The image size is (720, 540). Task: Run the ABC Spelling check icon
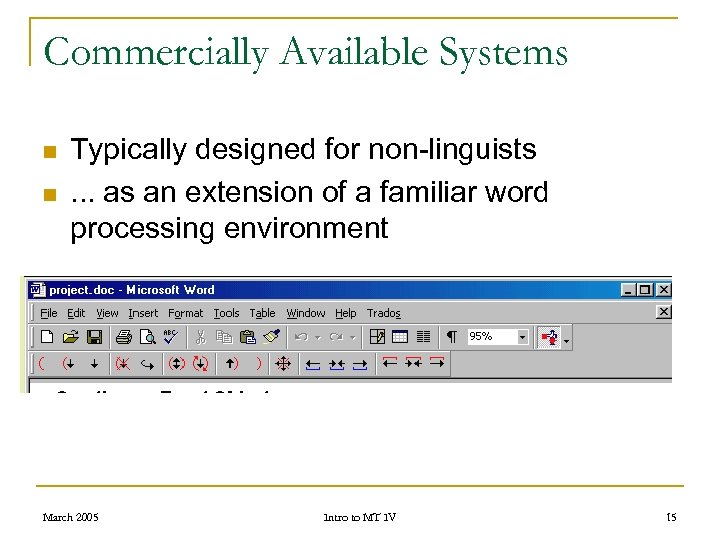click(x=171, y=337)
